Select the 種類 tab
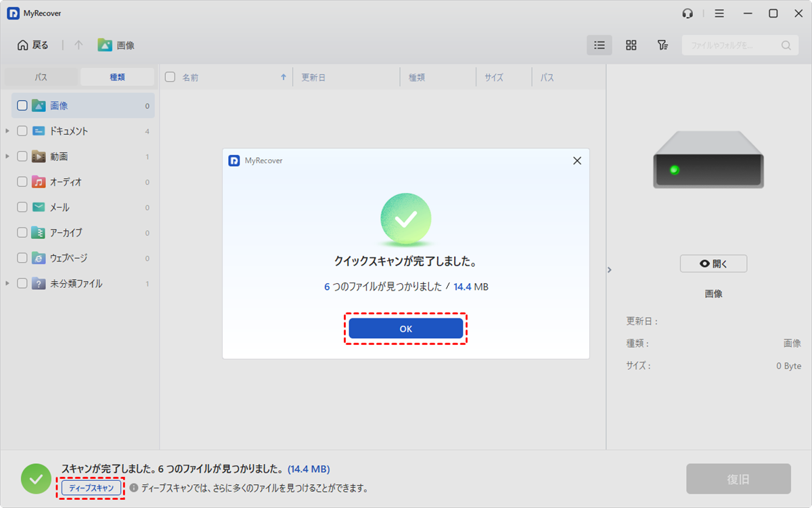Viewport: 812px width, 508px height. pos(117,77)
